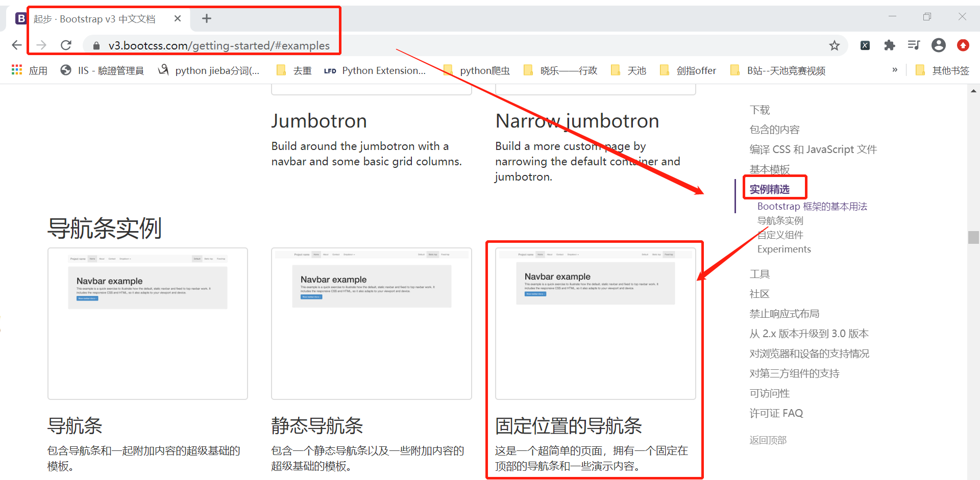The image size is (980, 480).
Task: Go to Bootstrap 框架的基本用法 sub-item
Action: [x=812, y=206]
